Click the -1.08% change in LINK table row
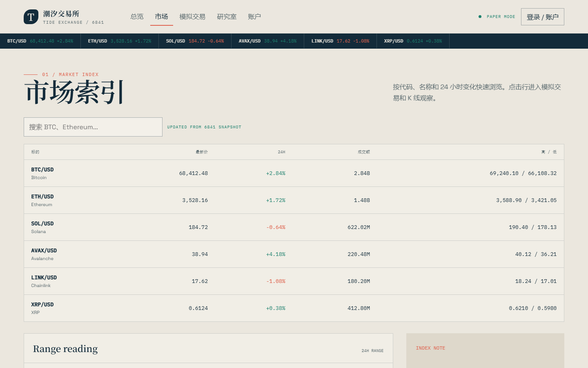 point(276,281)
